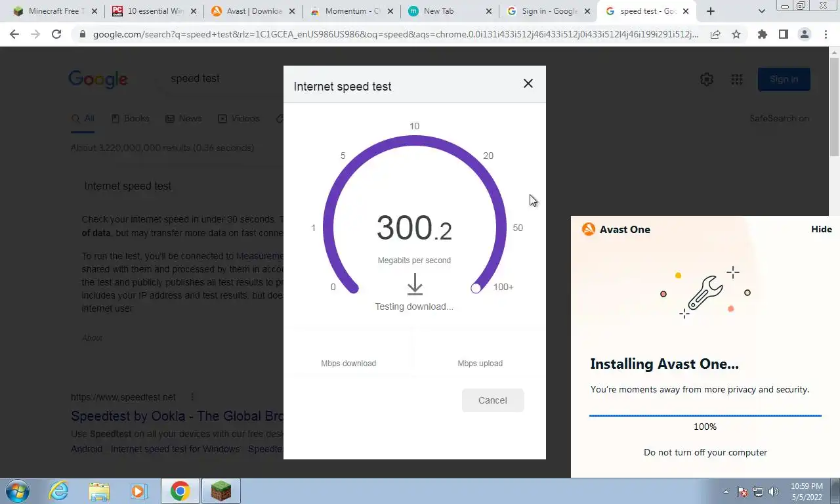Close the New Tab tab
Screen dimensions: 840x504
pos(490,11)
